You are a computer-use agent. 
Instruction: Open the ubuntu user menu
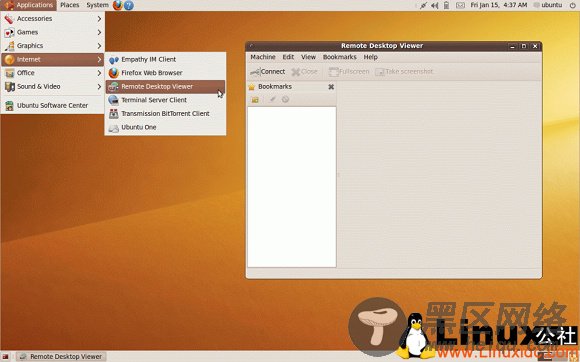[x=548, y=5]
